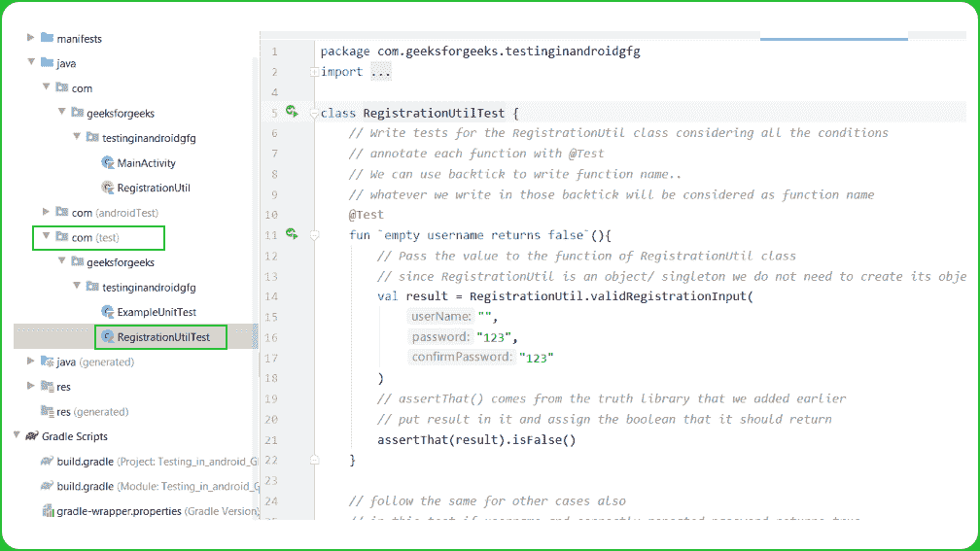Expand the java (generated) folder
The height and width of the screenshot is (551, 980).
tap(31, 362)
